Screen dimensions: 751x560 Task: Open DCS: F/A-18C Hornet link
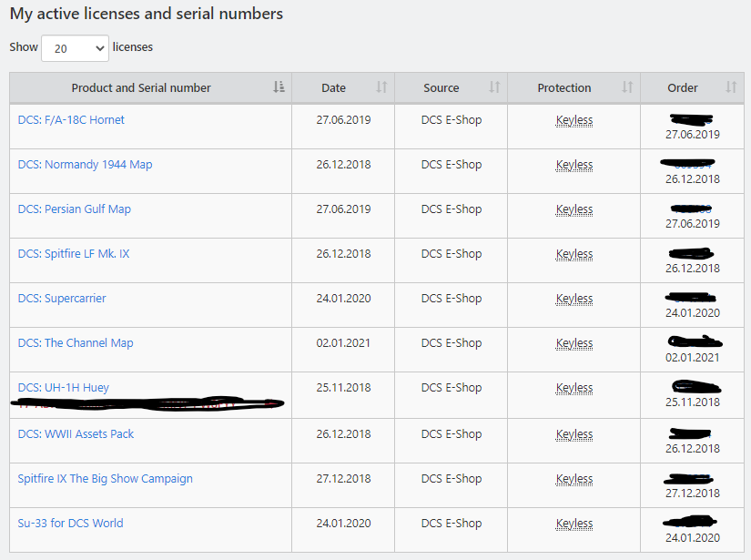pyautogui.click(x=71, y=120)
